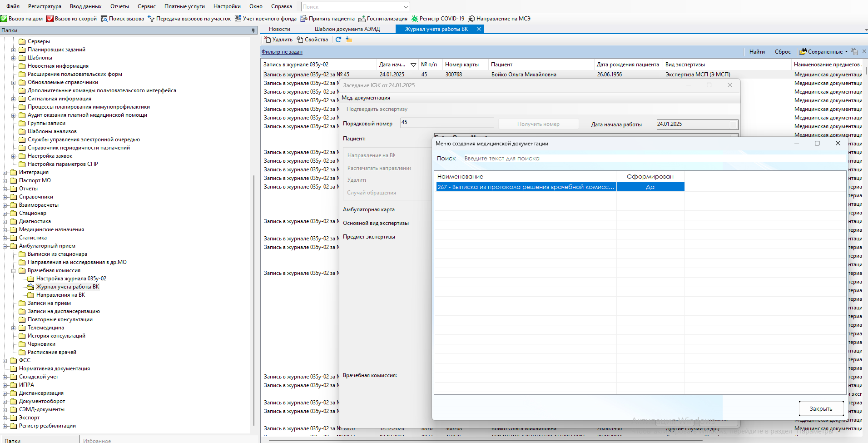
Task: Open the Отчеты menu
Action: [x=119, y=6]
